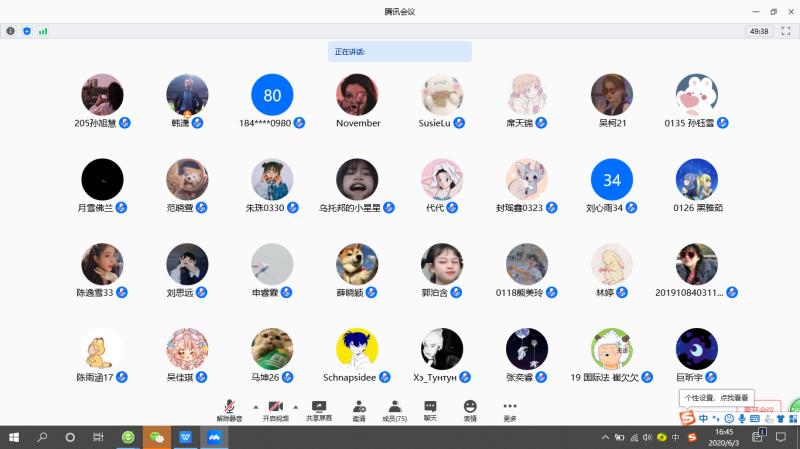Screen dimensions: 800x449
Task: Click the 正在讲话 speaking indicator bar
Action: (x=399, y=51)
